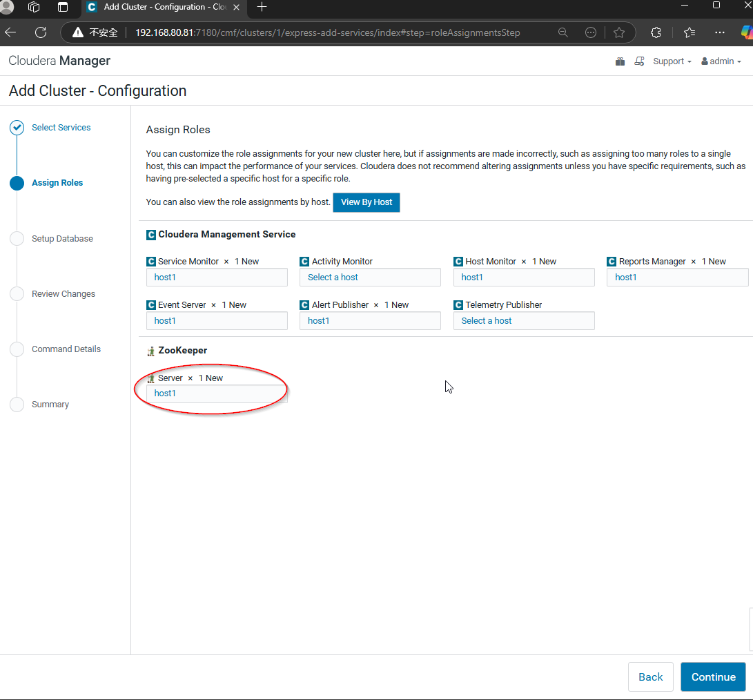753x700 pixels.
Task: Click the Command Details step
Action: point(66,349)
